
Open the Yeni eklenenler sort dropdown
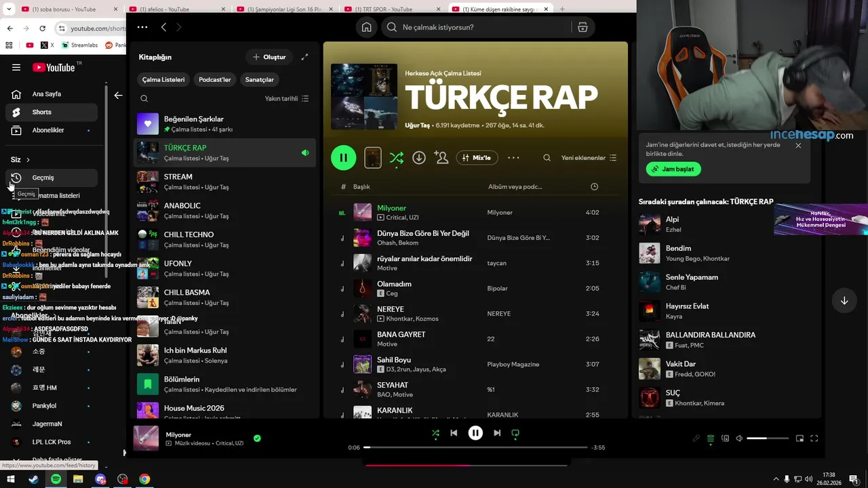point(589,158)
